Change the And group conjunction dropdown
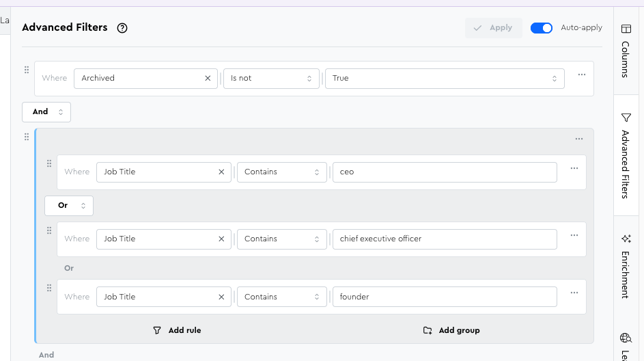 (46, 111)
